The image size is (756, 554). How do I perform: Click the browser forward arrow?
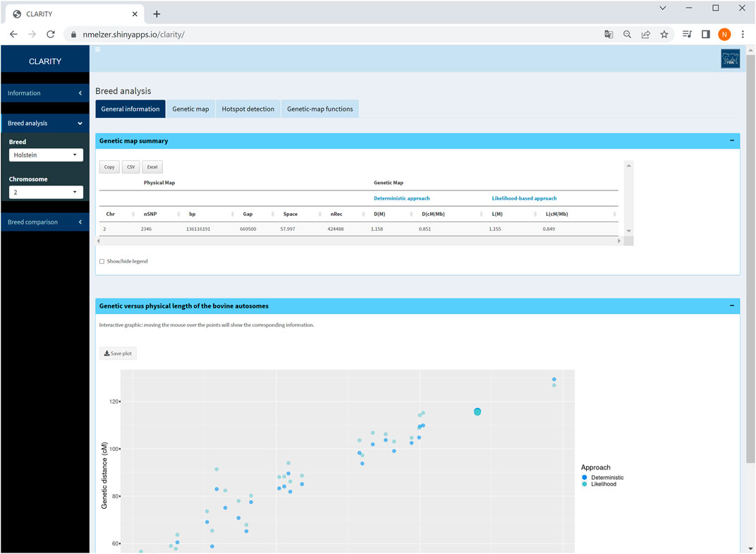32,35
